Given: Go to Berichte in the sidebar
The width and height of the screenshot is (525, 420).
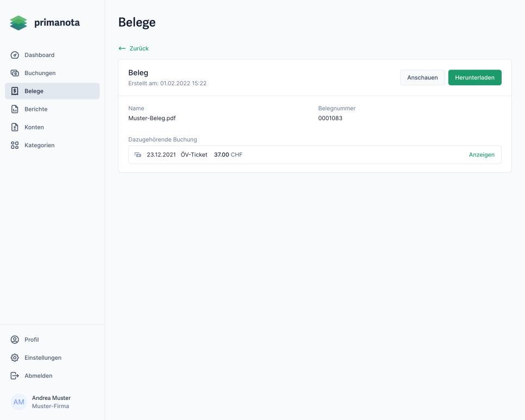Looking at the screenshot, I should click(36, 109).
